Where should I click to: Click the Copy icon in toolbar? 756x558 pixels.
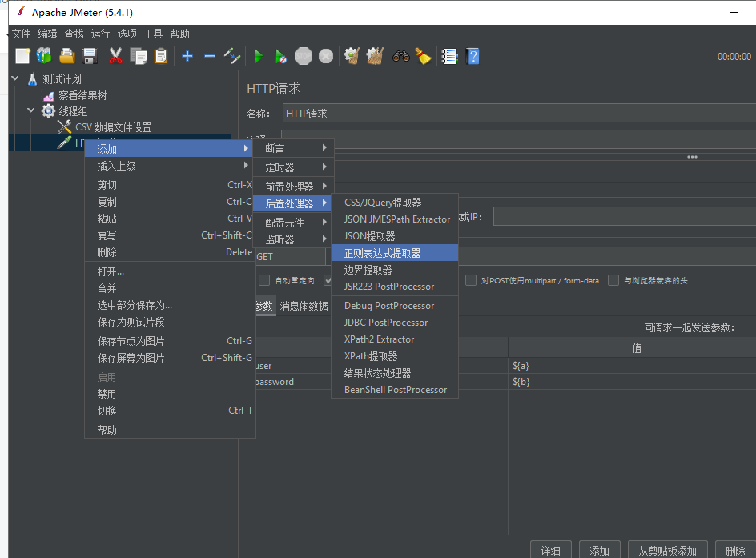[x=139, y=56]
